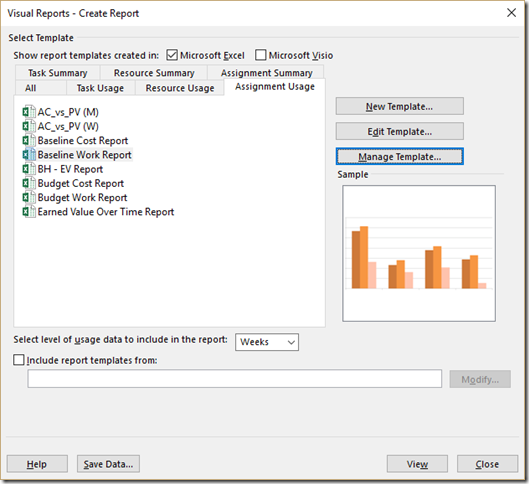Click the Manage Template button

(x=399, y=156)
